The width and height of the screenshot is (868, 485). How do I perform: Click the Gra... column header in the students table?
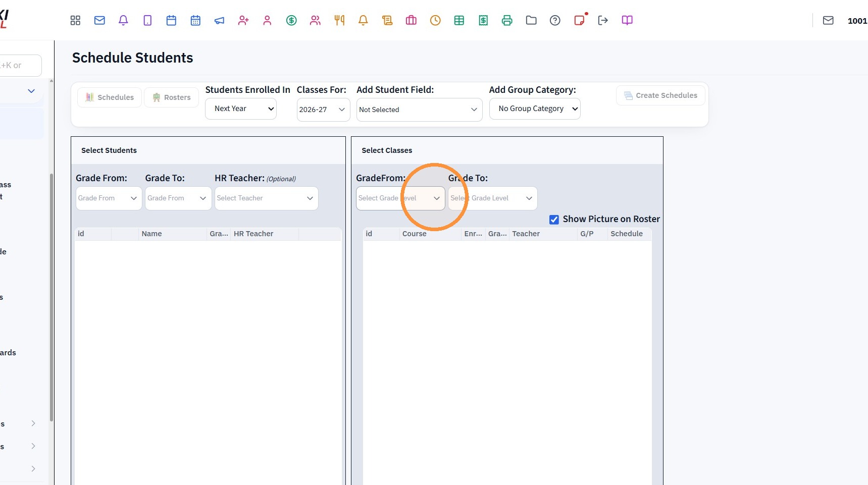(219, 234)
